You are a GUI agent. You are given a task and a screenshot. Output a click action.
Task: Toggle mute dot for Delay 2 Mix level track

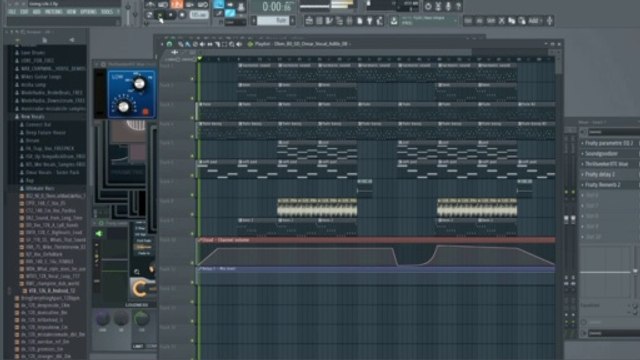click(192, 282)
